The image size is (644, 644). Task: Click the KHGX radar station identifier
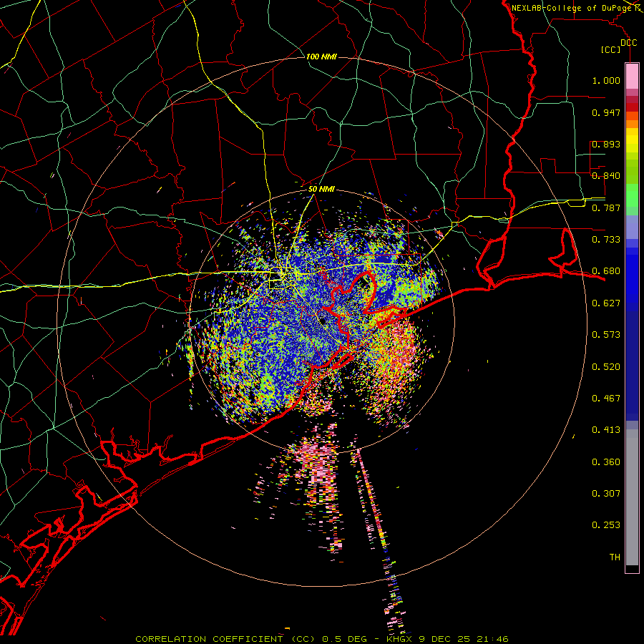[x=400, y=639]
